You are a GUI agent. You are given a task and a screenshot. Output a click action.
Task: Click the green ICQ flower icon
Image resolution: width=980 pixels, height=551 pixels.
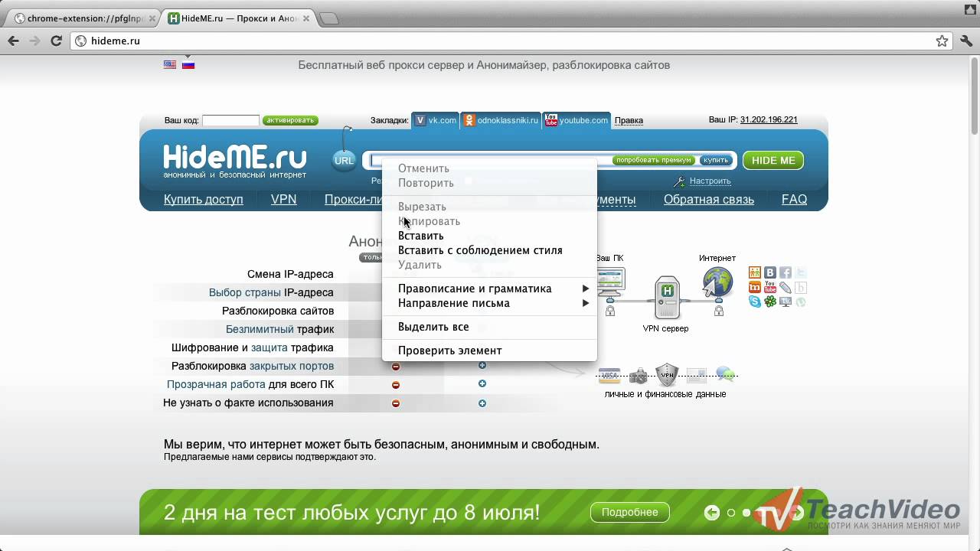click(x=770, y=302)
